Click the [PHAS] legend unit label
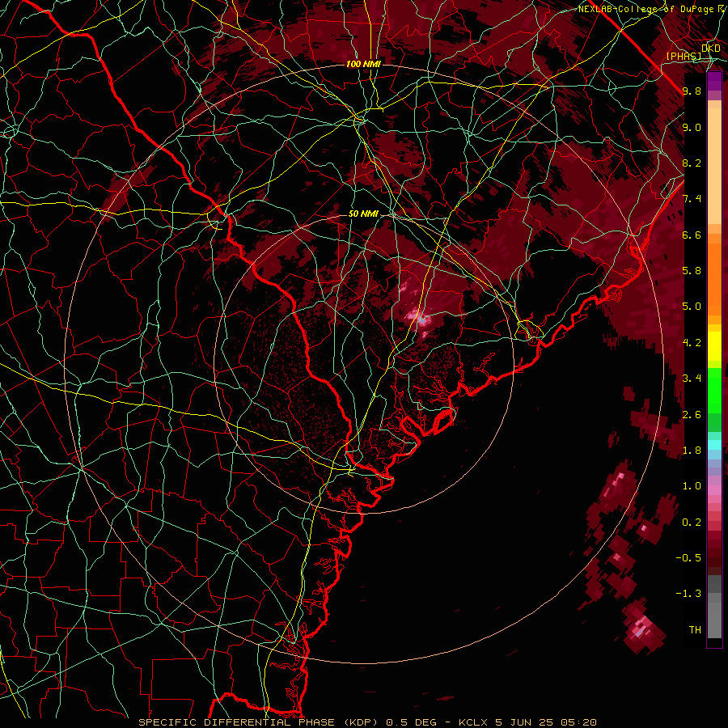Viewport: 728px width, 728px height. pyautogui.click(x=684, y=56)
